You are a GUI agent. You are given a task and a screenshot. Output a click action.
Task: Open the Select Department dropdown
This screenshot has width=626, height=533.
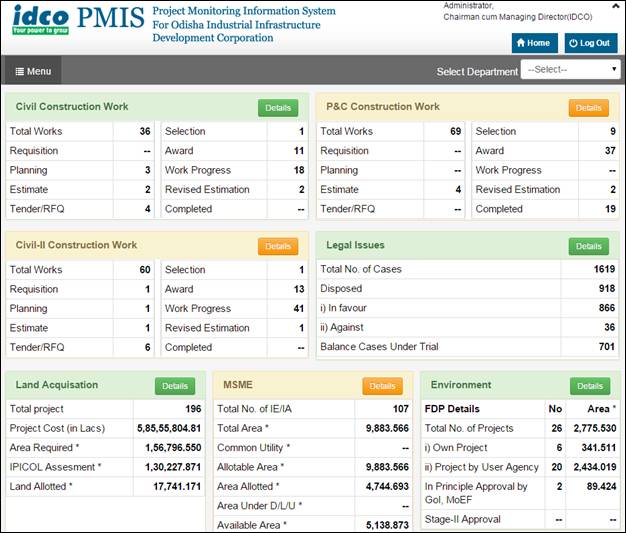[x=570, y=69]
